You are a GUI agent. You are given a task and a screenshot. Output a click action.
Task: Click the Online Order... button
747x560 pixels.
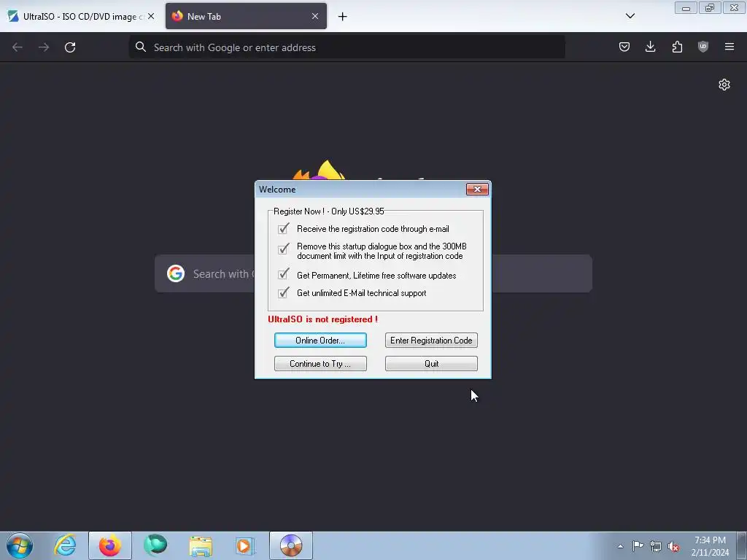tap(320, 340)
